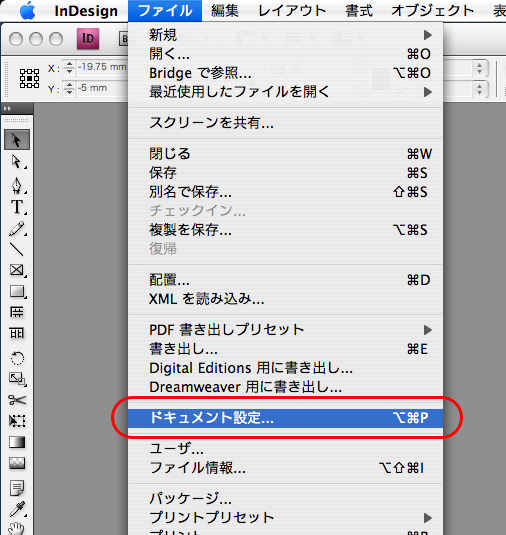506x535 pixels.
Task: Choose XML を読み込み... menu item
Action: click(286, 299)
